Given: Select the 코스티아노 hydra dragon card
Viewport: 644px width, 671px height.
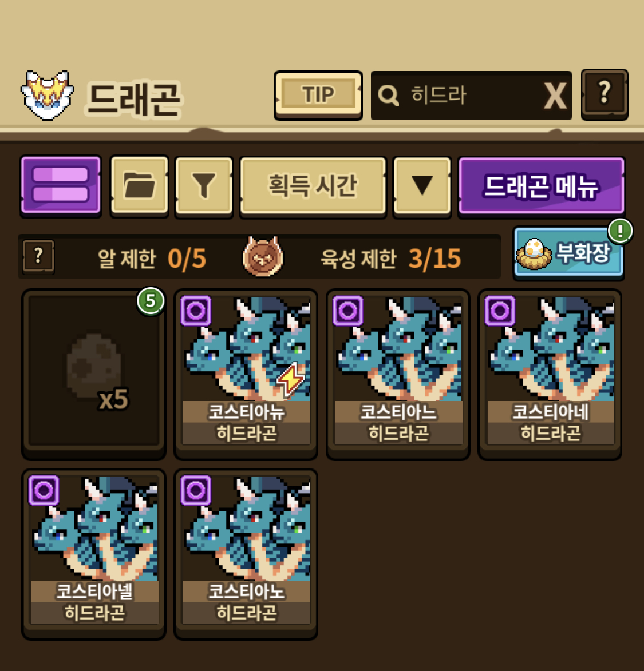Looking at the screenshot, I should 246,554.
